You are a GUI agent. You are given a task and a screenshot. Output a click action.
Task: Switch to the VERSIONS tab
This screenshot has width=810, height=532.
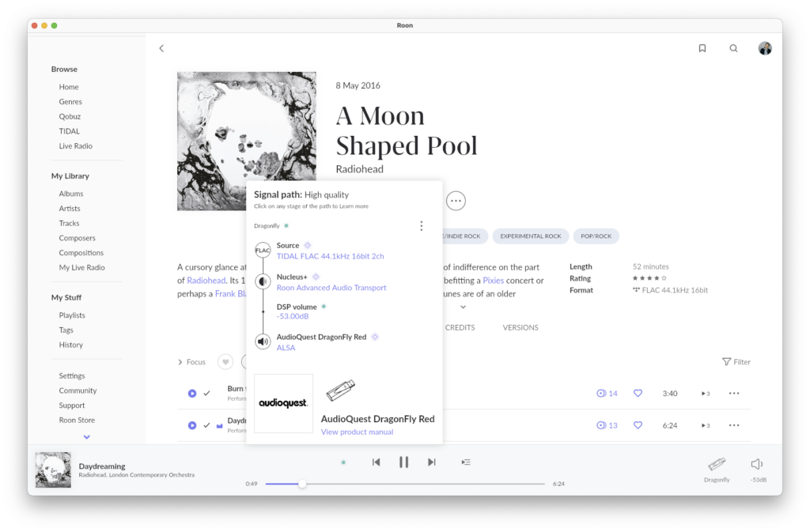[520, 327]
